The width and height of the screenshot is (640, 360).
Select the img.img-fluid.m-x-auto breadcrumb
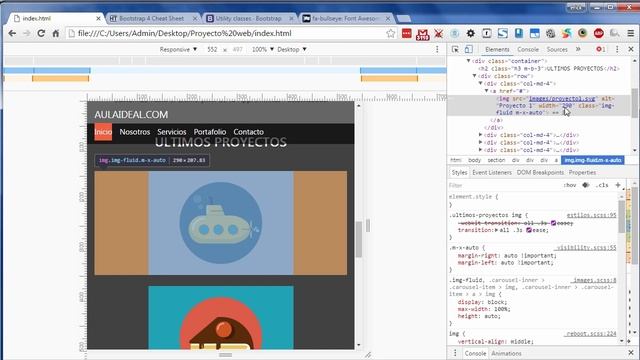click(593, 160)
